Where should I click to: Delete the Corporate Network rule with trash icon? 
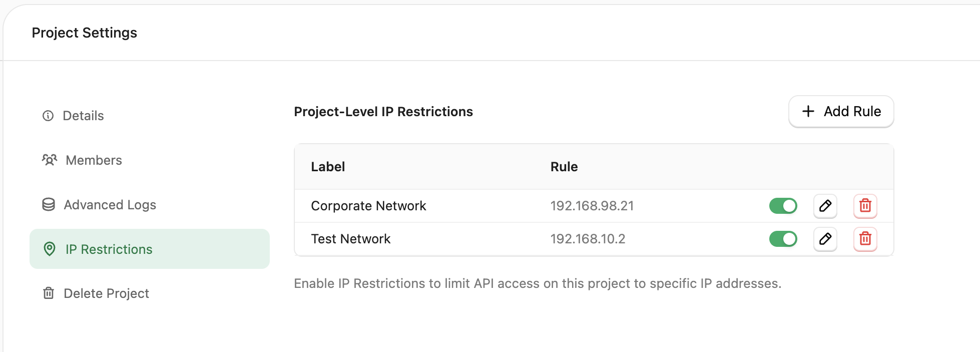point(865,206)
